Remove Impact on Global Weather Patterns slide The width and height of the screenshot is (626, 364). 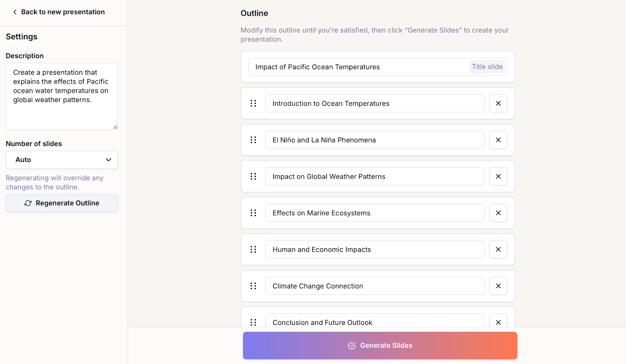498,176
